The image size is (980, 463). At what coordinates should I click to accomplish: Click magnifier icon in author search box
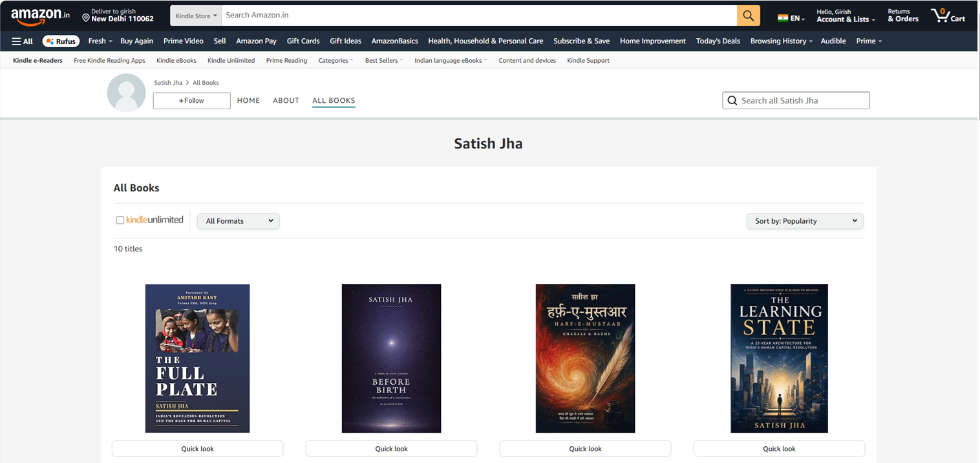732,100
